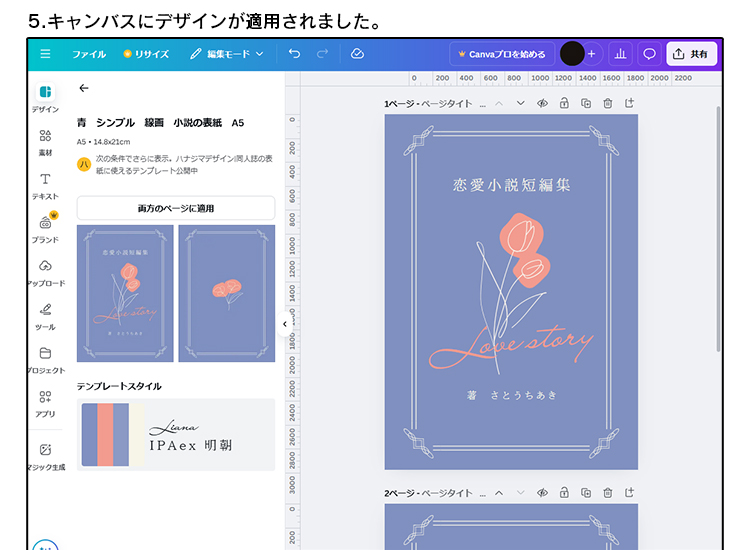Move page 1 down with chevron
This screenshot has width=750, height=550.
520,103
